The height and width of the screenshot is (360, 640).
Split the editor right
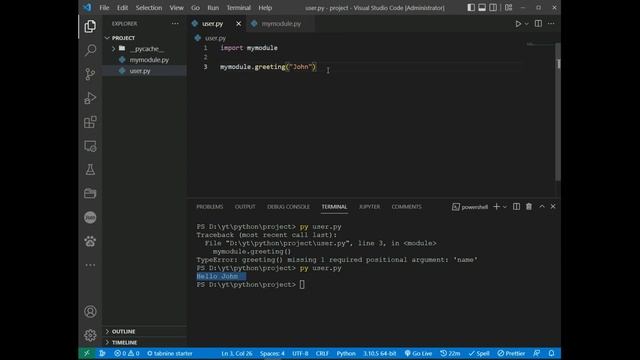pyautogui.click(x=538, y=24)
